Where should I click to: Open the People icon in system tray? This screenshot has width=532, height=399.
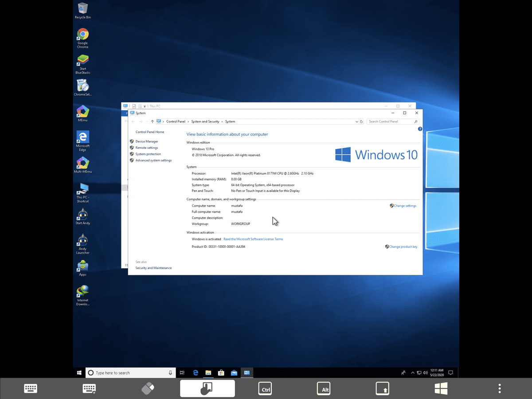pos(403,373)
